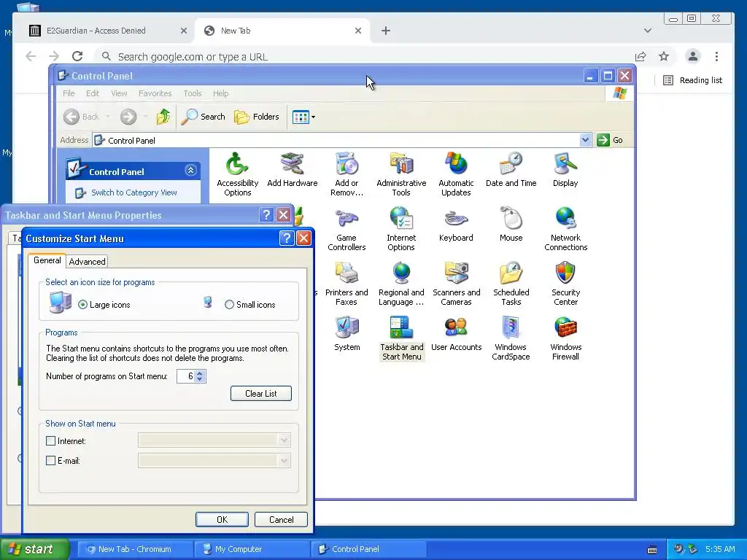Open Add or Remove Programs icon
Viewport: 747px width, 560px height.
(x=347, y=174)
